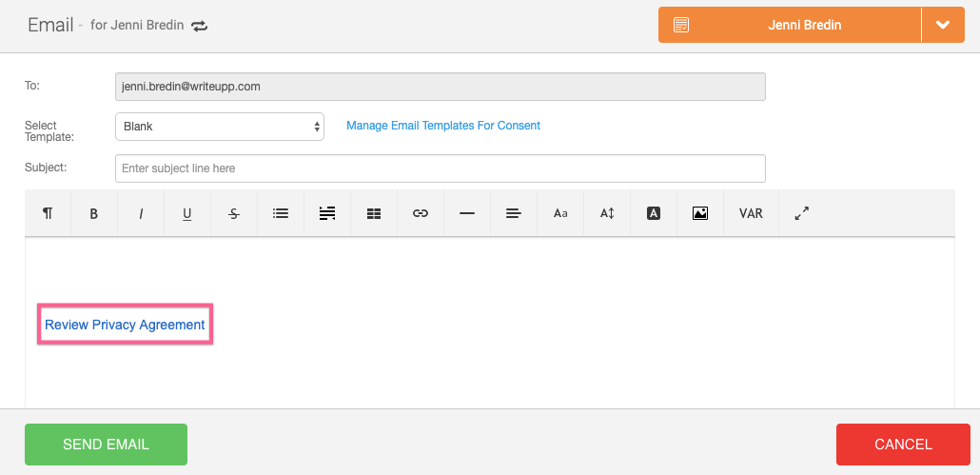Insert a table into the email
This screenshot has height=475, width=980.
coord(374,213)
